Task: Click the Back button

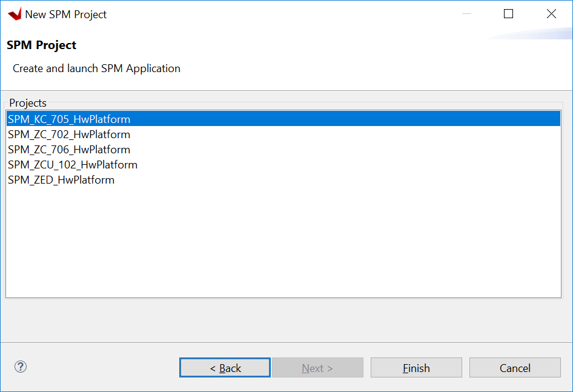Action: [x=224, y=367]
